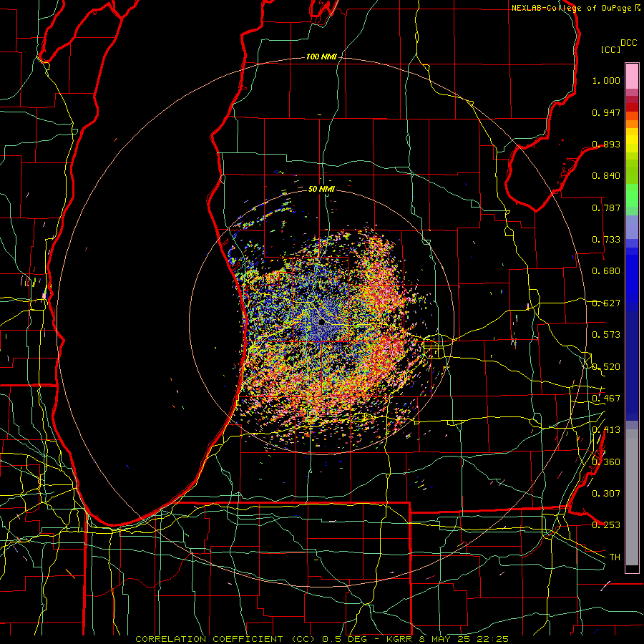The image size is (644, 644).
Task: Click the [CC] legend unit label
Action: 610,49
